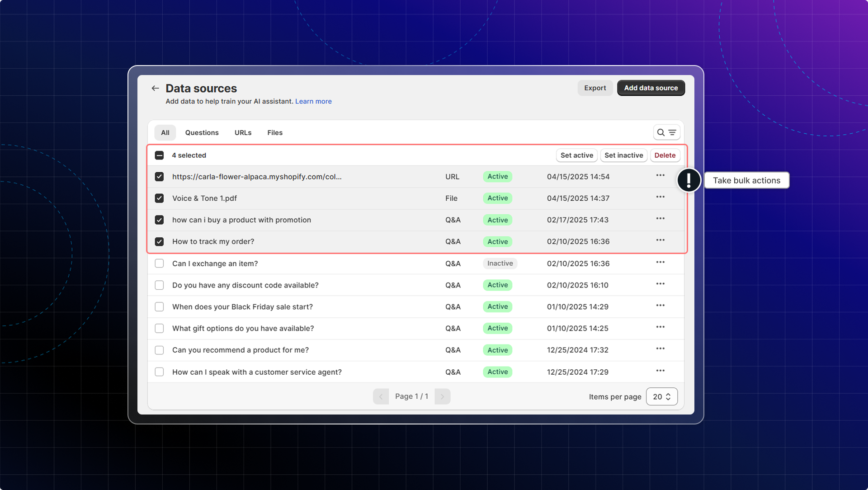Click the previous page arrow
Screen dimensions: 868x490
click(x=381, y=396)
